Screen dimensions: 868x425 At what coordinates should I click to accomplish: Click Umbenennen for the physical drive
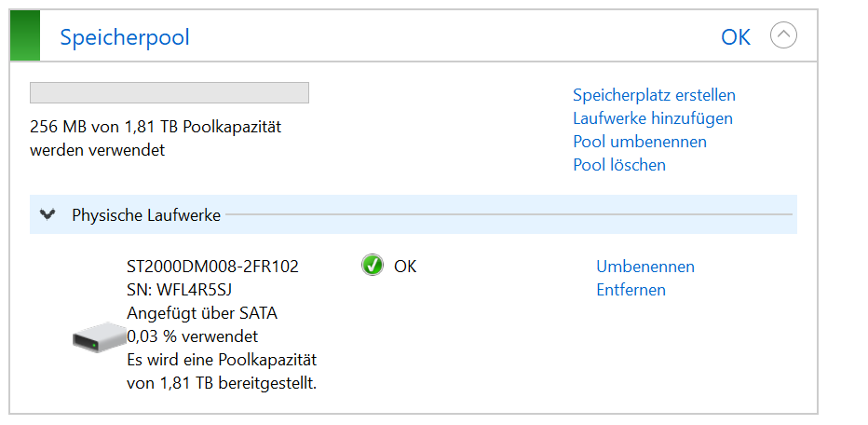pos(644,267)
